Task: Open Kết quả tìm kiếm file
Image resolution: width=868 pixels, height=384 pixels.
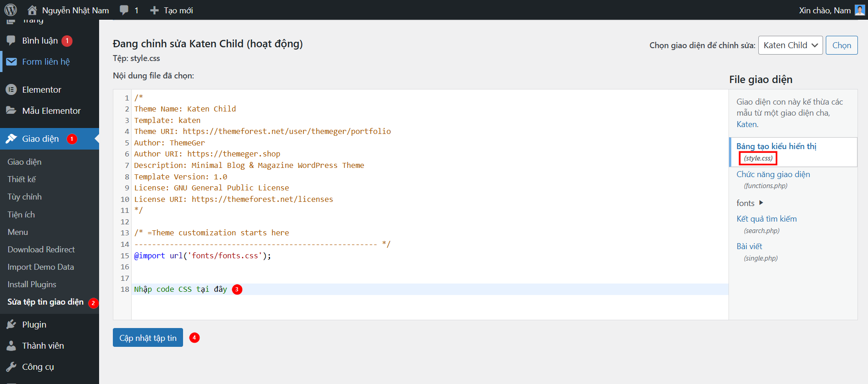Action: click(x=767, y=219)
